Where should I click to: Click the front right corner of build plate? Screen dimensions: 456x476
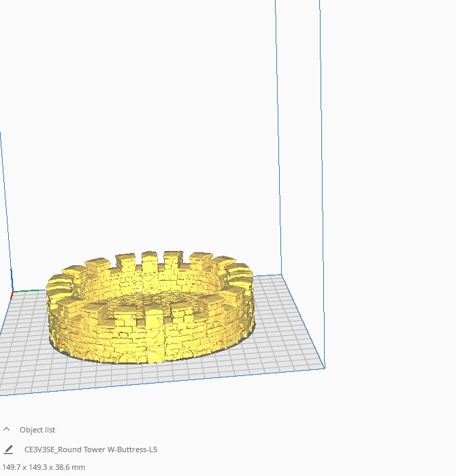325,368
